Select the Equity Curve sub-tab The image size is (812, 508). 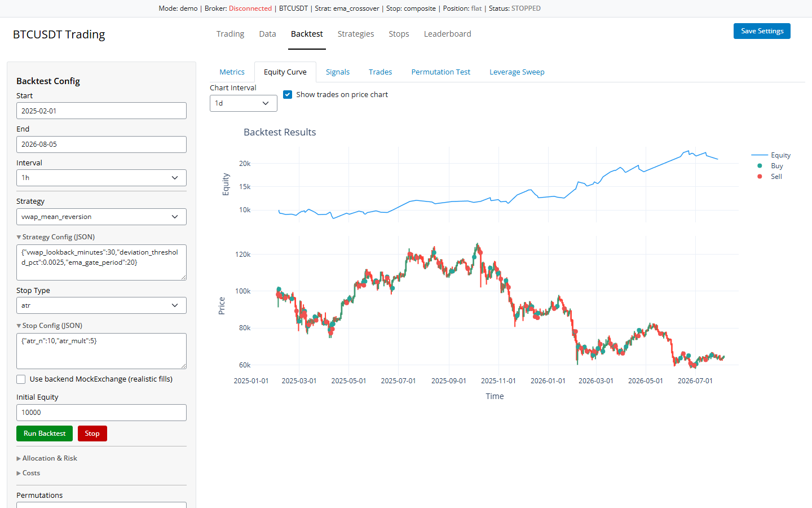[285, 72]
